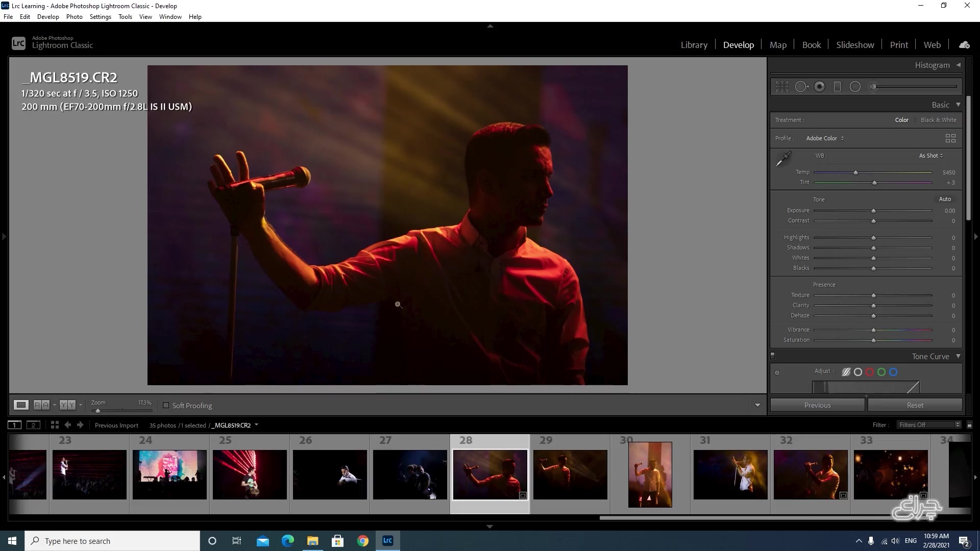This screenshot has width=980, height=551.
Task: Open the As Shot white balance dropdown
Action: [x=930, y=156]
